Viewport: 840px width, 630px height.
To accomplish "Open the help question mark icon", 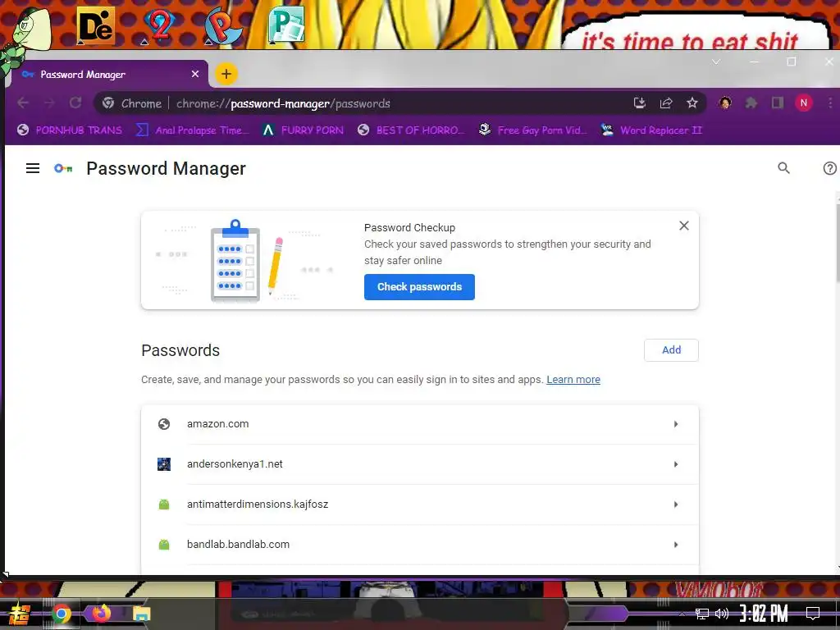I will [830, 168].
